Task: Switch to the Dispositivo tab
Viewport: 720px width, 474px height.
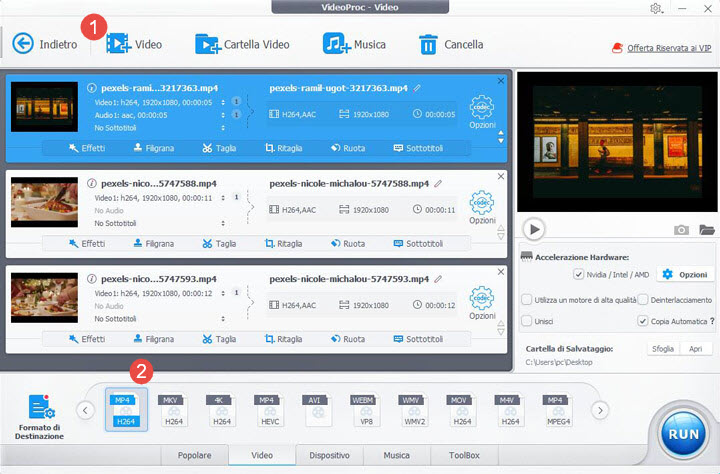Action: [329, 455]
